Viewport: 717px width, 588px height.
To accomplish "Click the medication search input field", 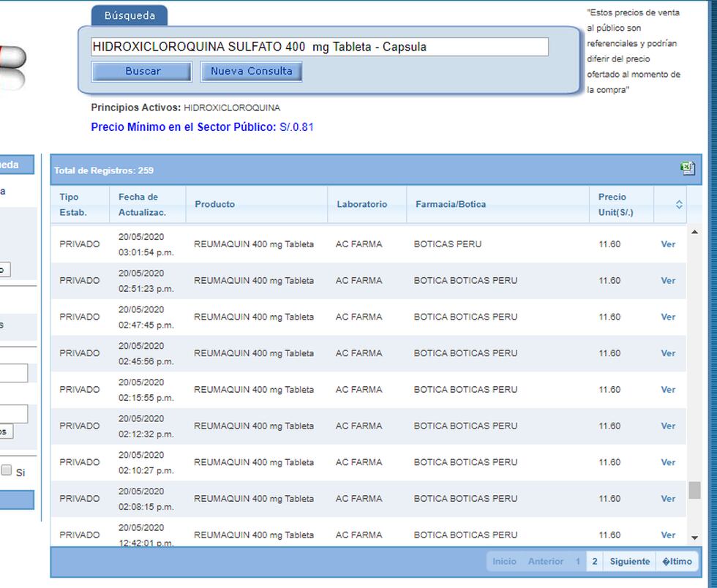I will point(320,47).
